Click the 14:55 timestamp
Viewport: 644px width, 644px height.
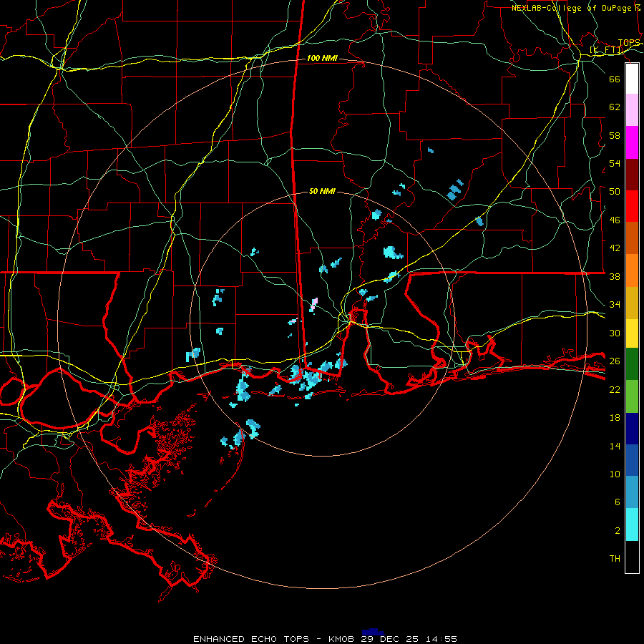point(441,639)
